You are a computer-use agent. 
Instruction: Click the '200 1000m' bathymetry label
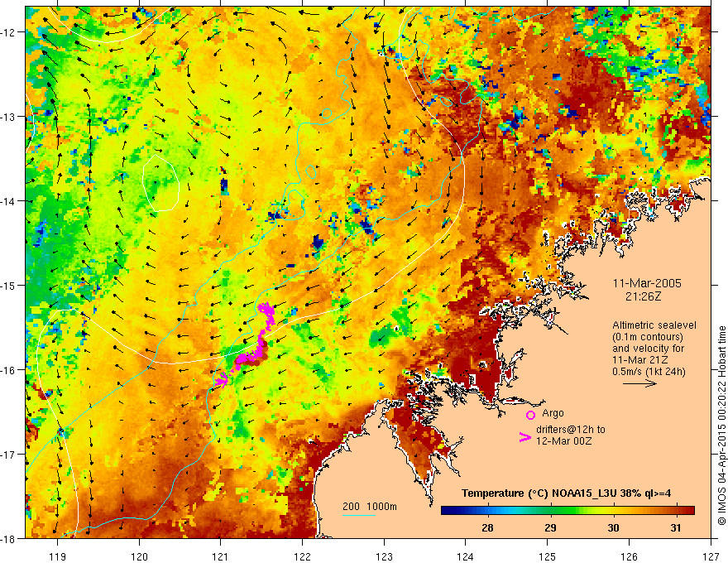[x=370, y=507]
